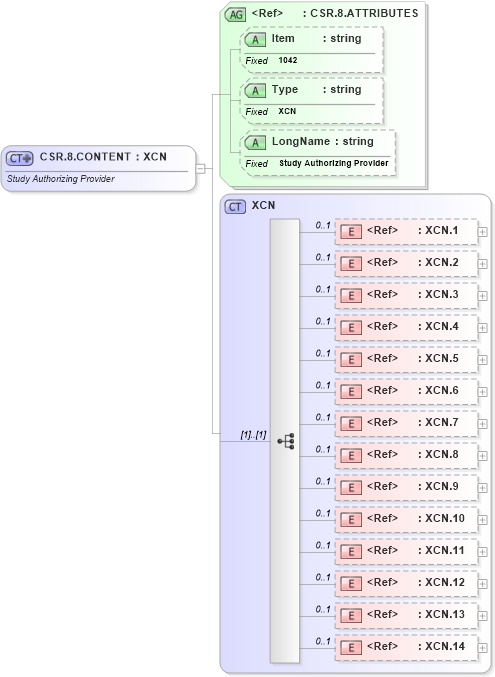495x677 pixels.
Task: Select the 'Item : string' attribute label
Action: 317,38
